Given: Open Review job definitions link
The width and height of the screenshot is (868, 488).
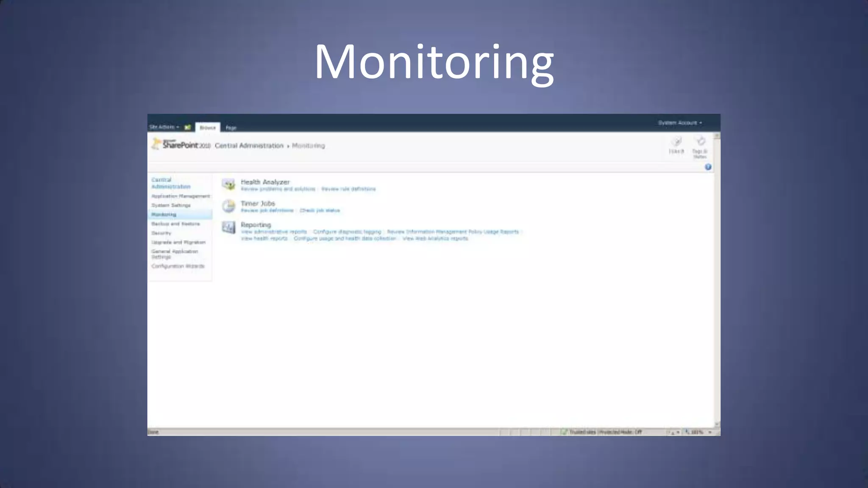Looking at the screenshot, I should 267,211.
